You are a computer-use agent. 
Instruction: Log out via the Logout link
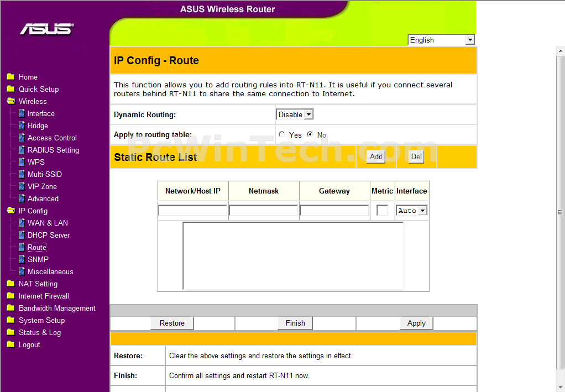pyautogui.click(x=29, y=345)
